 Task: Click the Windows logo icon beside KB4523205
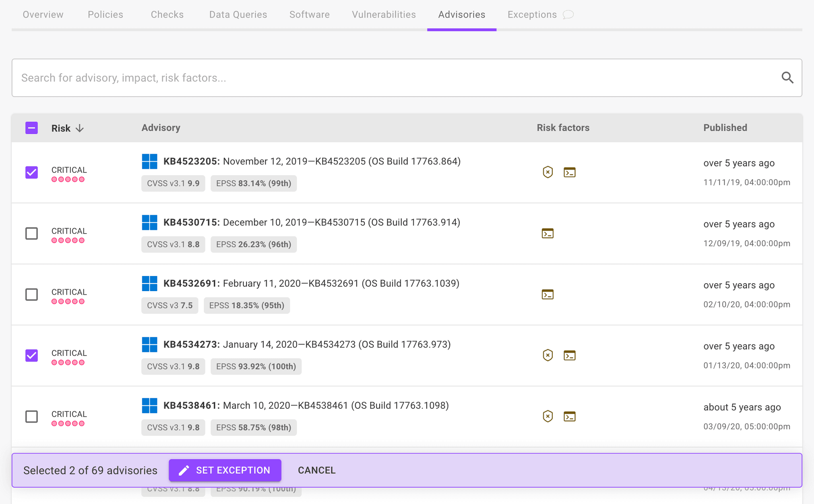point(149,161)
